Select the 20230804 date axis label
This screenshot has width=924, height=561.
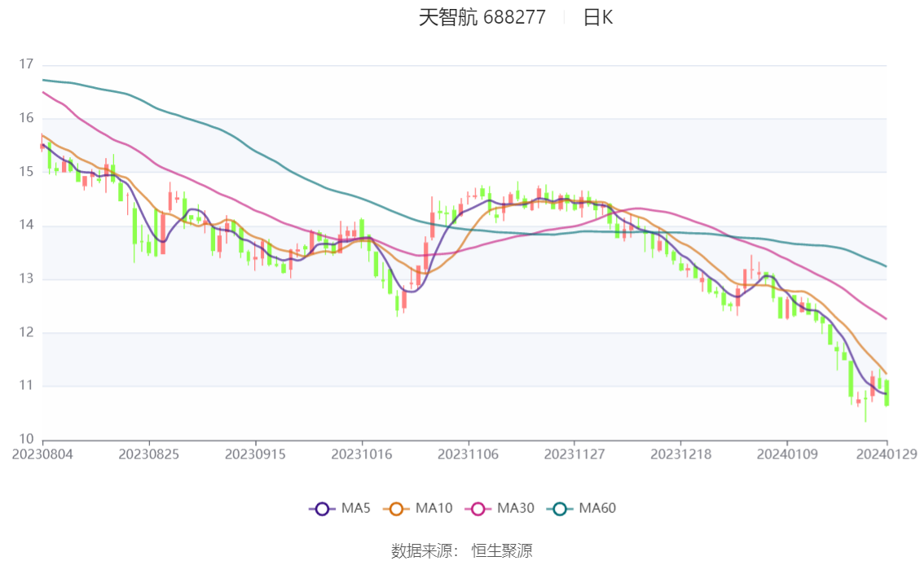42,454
